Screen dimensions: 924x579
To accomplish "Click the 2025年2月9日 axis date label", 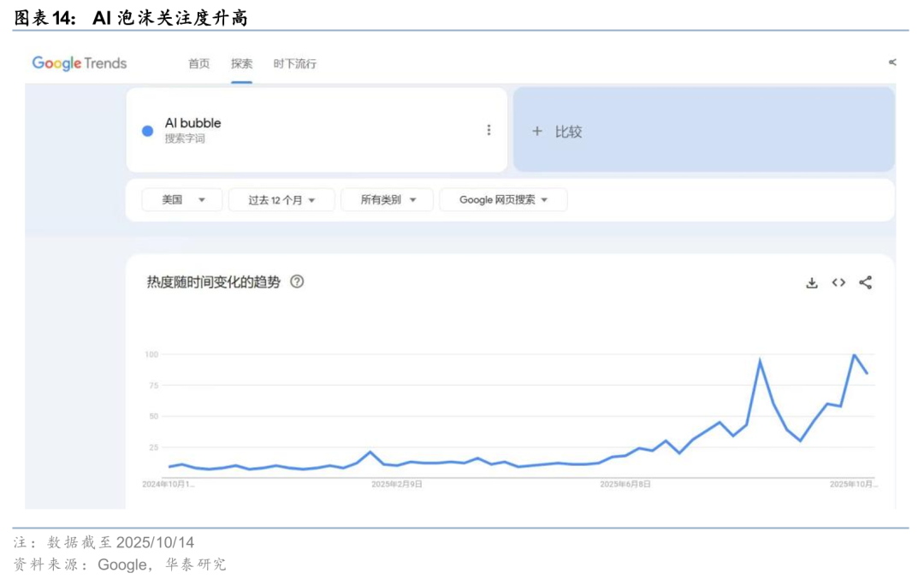I will (x=396, y=484).
